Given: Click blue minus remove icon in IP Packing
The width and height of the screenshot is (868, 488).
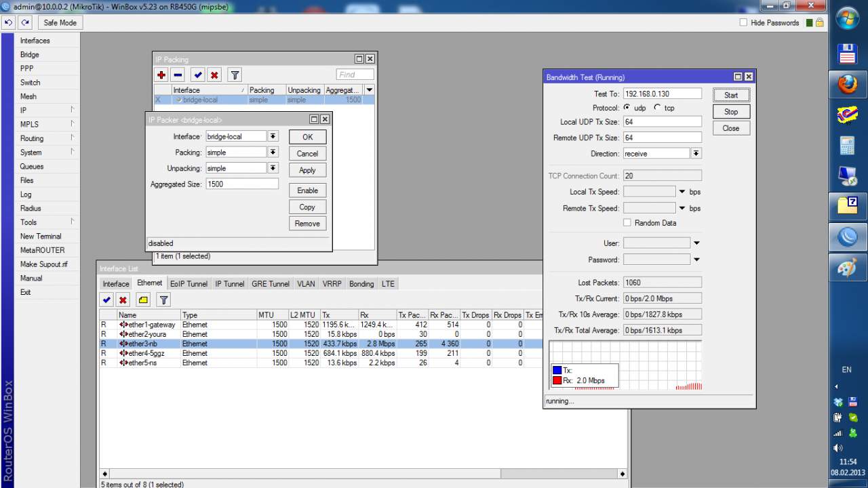Looking at the screenshot, I should tap(178, 75).
